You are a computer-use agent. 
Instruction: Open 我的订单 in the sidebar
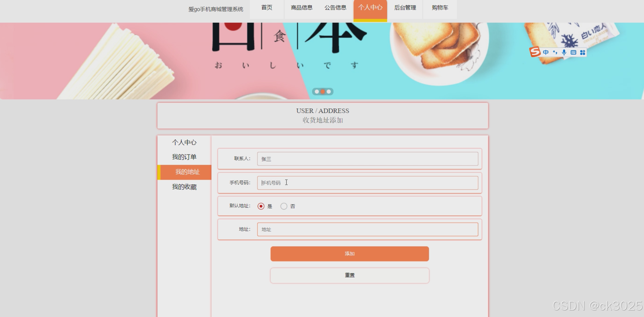(x=184, y=157)
